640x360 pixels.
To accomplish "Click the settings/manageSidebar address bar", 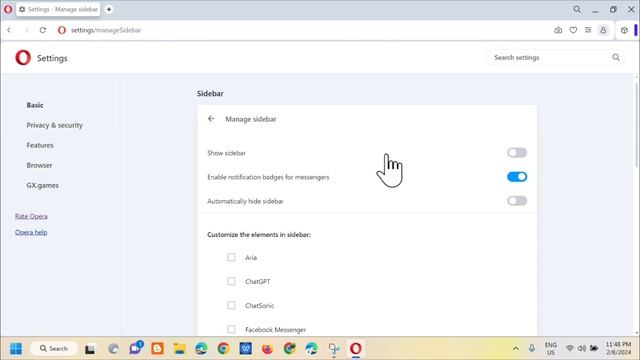I will tap(106, 30).
